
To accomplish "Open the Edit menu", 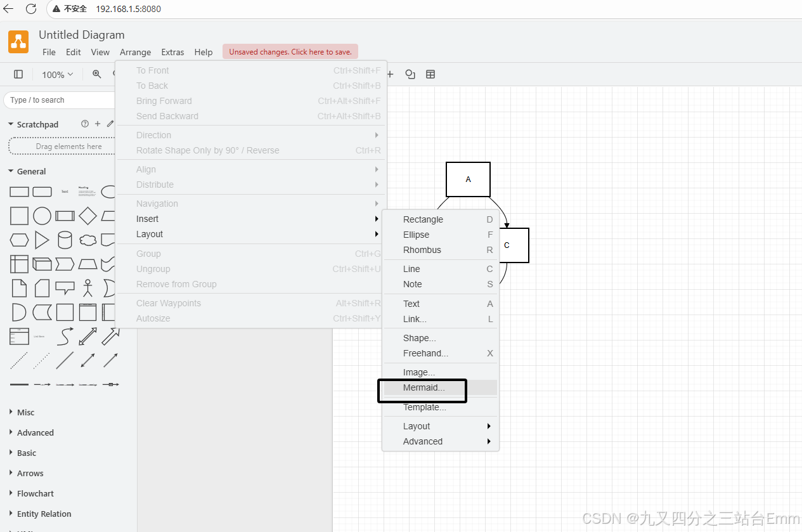I will 74,52.
